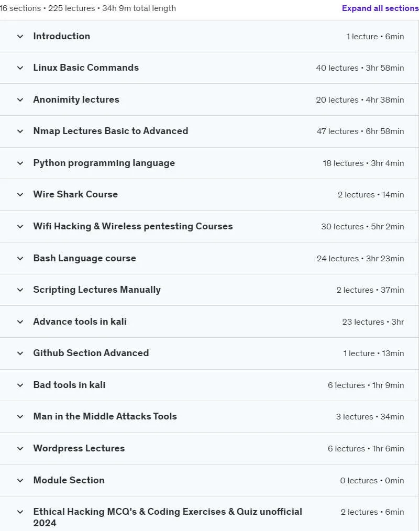Expand Bash Language course chevron
Screen dimensions: 420x531
(x=20, y=258)
